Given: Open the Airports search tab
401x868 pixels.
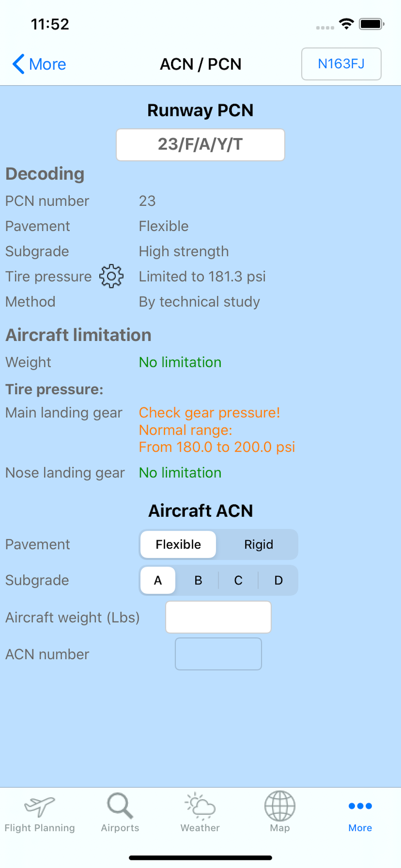Looking at the screenshot, I should pyautogui.click(x=120, y=811).
